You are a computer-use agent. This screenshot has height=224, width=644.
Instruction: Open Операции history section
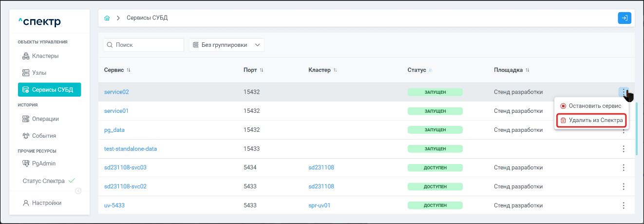pyautogui.click(x=45, y=119)
